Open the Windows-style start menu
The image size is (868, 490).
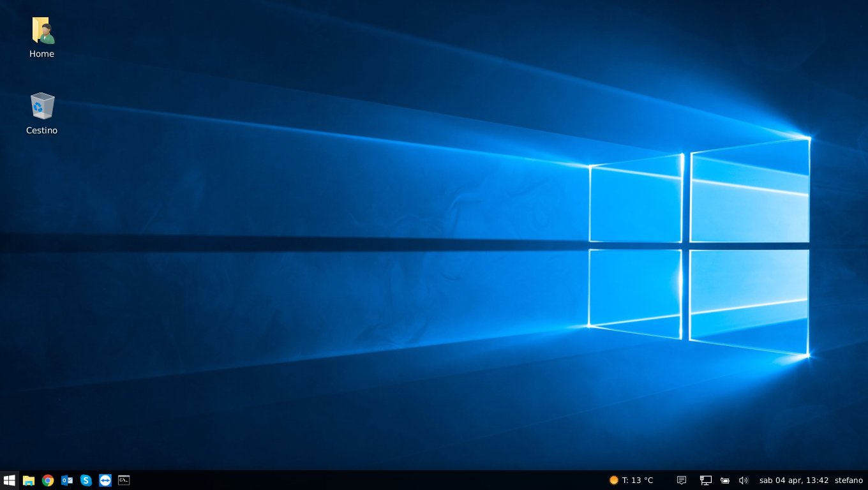(9, 480)
